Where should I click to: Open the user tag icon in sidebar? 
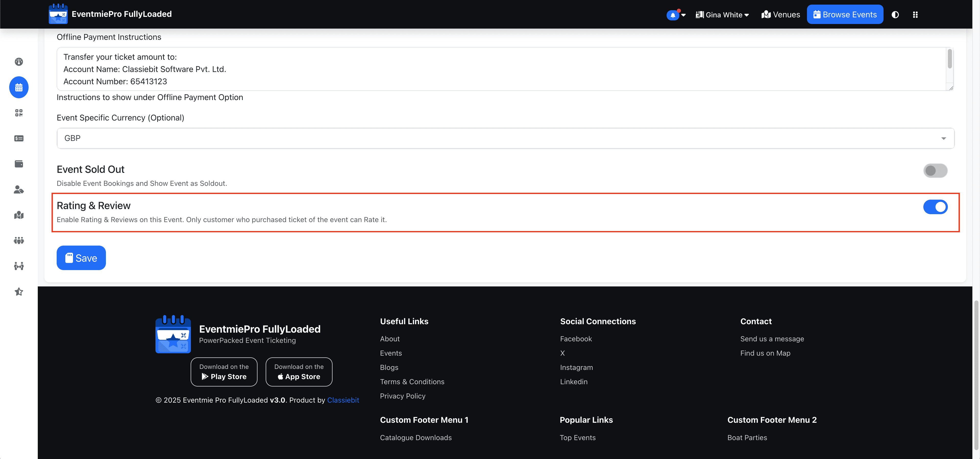19,189
